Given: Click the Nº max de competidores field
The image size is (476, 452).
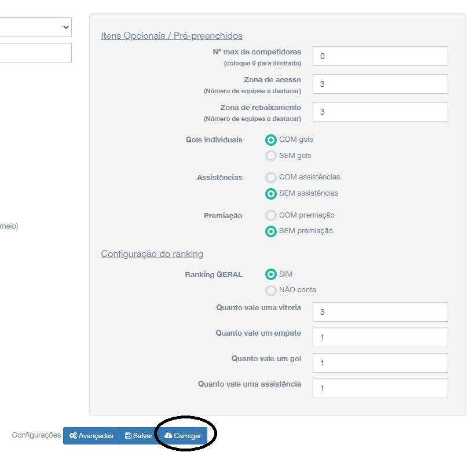Looking at the screenshot, I should coord(380,56).
